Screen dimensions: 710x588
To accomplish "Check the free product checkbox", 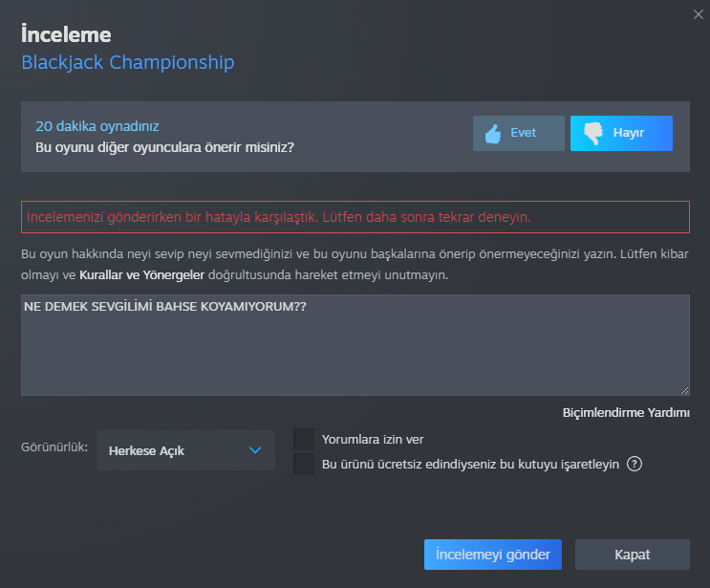I will pyautogui.click(x=304, y=464).
